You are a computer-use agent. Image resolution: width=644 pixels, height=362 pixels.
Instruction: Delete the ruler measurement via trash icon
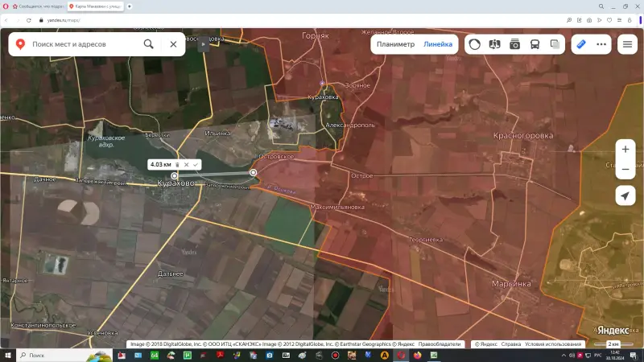pyautogui.click(x=178, y=164)
